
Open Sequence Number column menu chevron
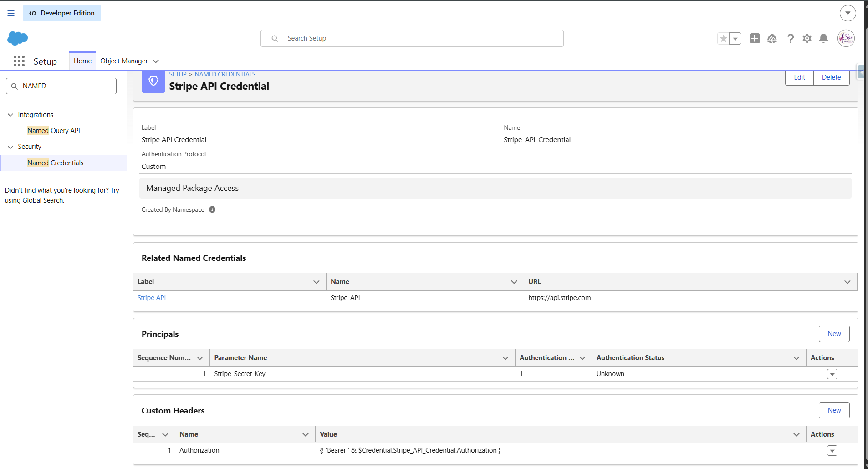click(200, 358)
